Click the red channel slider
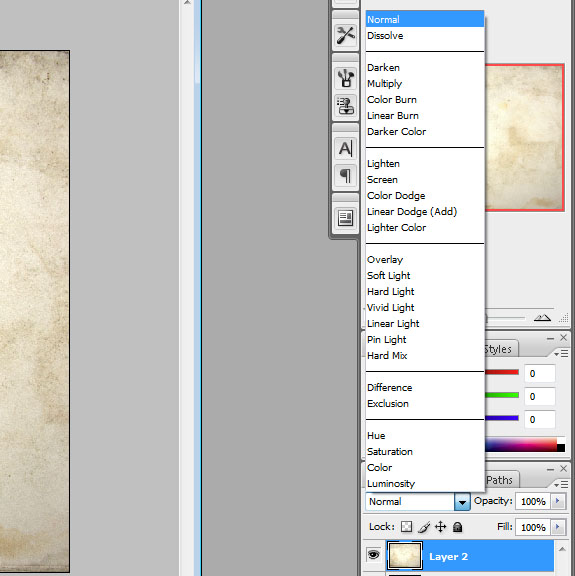The height and width of the screenshot is (576, 575). [x=502, y=372]
